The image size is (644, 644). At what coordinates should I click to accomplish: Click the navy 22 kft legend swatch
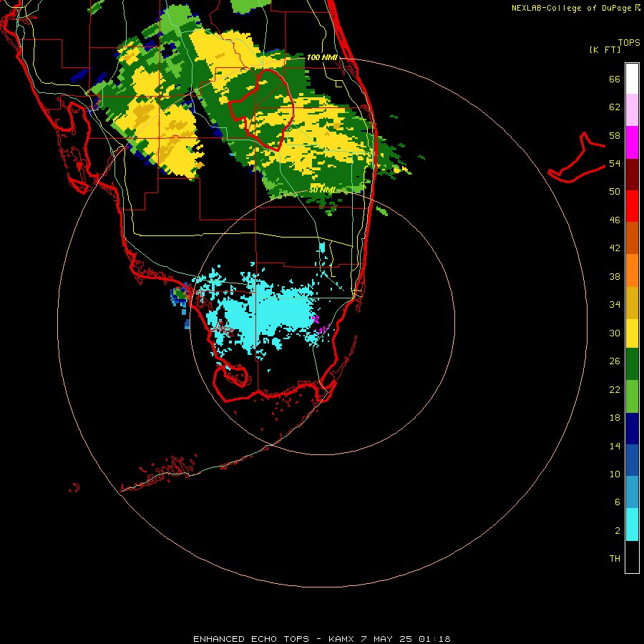coord(632,429)
